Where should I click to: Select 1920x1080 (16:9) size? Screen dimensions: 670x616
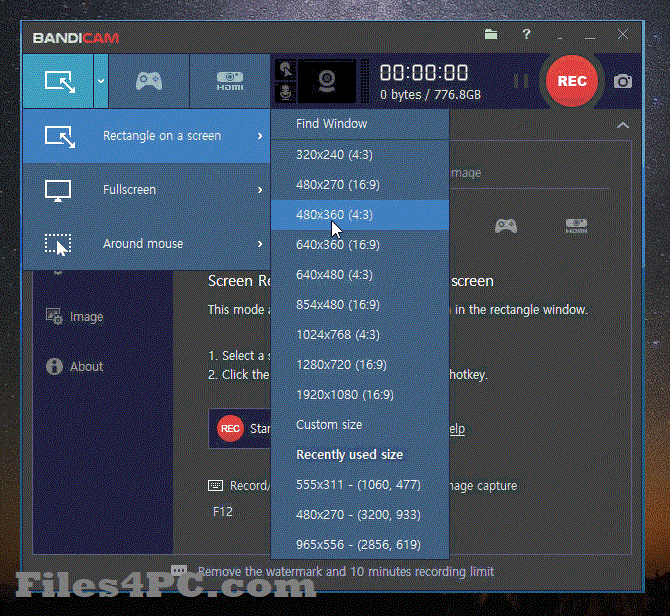[x=360, y=395]
